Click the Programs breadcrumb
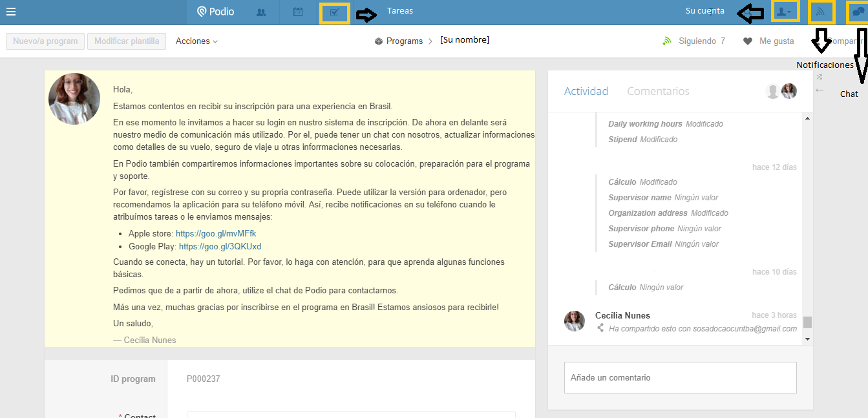This screenshot has width=868, height=418. [404, 41]
